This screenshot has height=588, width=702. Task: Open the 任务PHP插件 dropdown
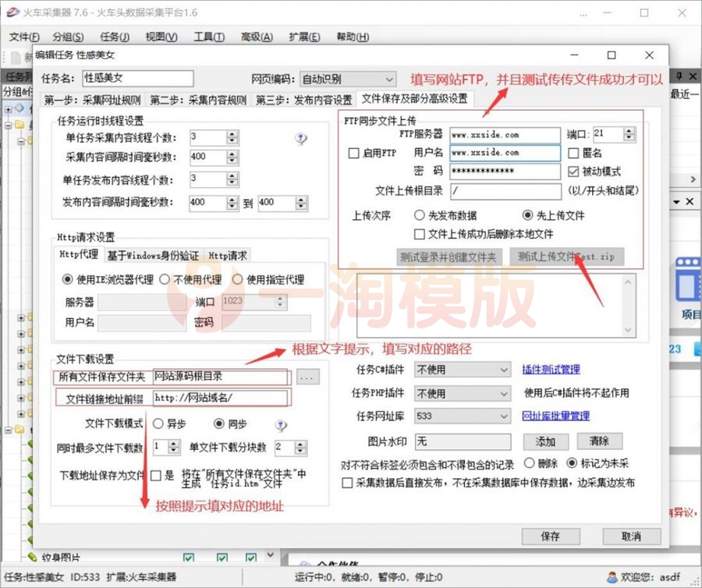[463, 393]
